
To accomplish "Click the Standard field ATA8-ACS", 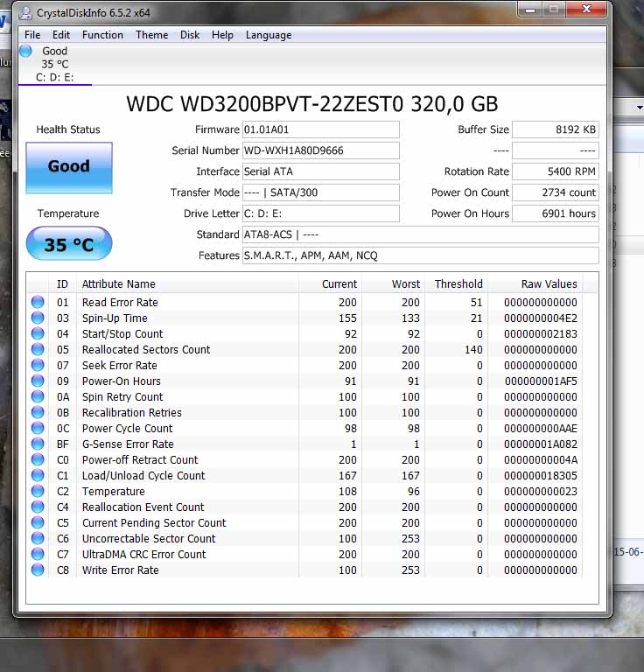I will [420, 234].
